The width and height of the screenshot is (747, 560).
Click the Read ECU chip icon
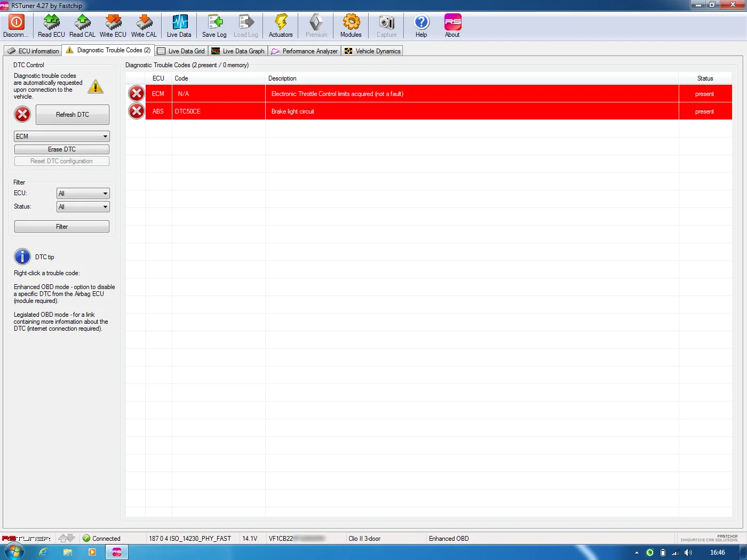(x=51, y=22)
